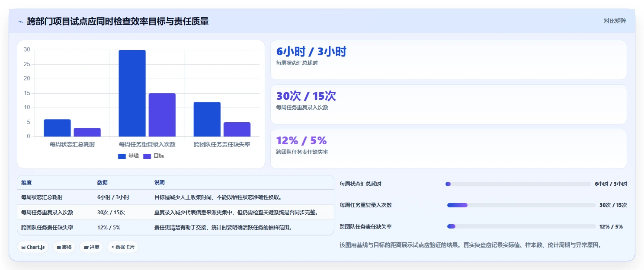Click table cell 6小时 / 3小时

(113, 197)
